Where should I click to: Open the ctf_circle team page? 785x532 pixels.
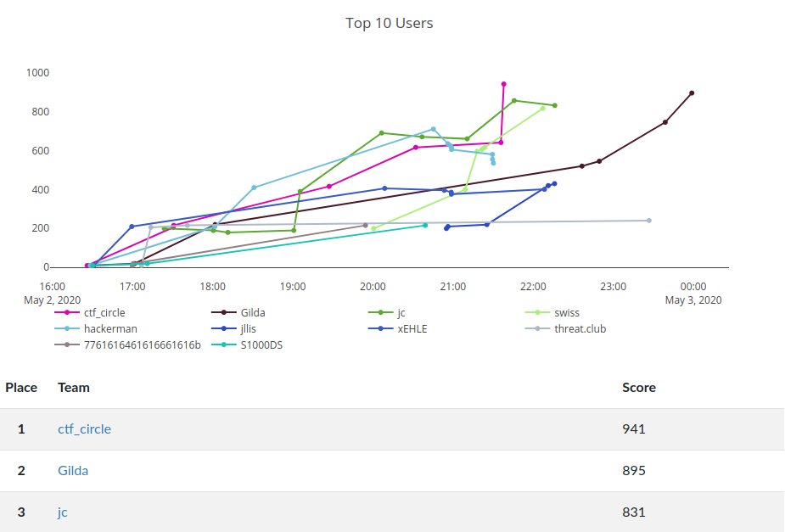click(85, 429)
